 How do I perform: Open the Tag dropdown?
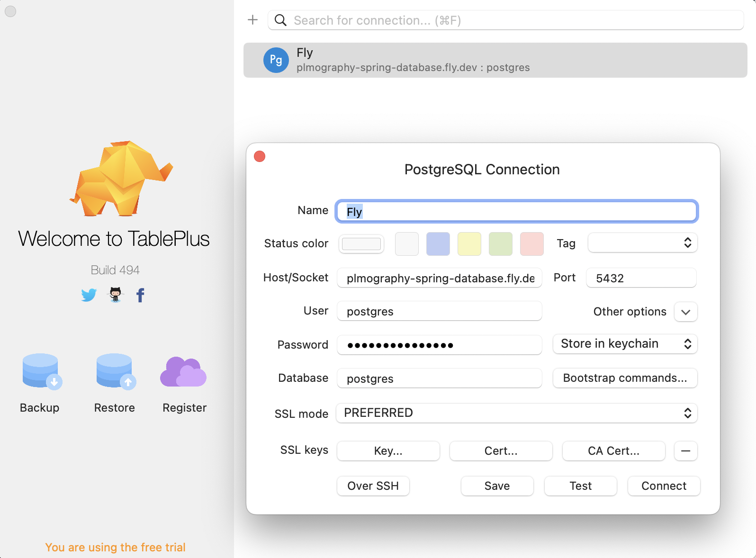(x=642, y=243)
